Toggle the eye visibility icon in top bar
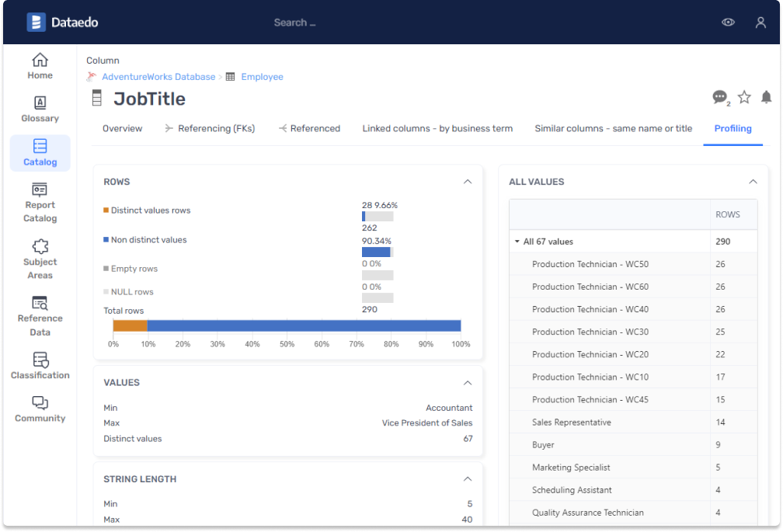Screen dimensions: 783x532 tap(728, 22)
